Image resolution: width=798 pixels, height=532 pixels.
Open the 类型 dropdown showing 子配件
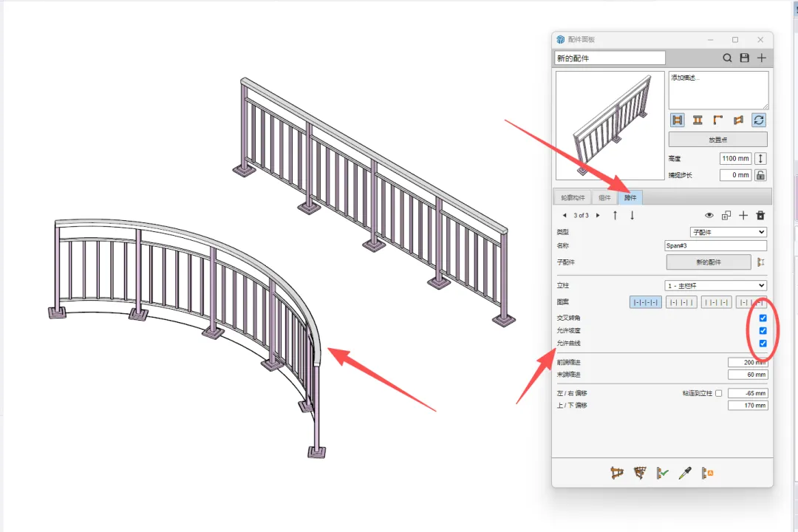729,232
